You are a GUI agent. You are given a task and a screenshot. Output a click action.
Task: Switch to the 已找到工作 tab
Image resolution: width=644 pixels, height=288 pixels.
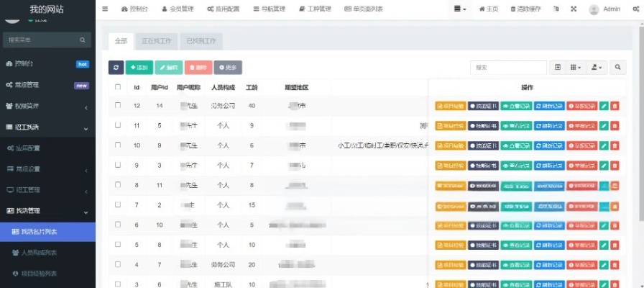tap(201, 41)
